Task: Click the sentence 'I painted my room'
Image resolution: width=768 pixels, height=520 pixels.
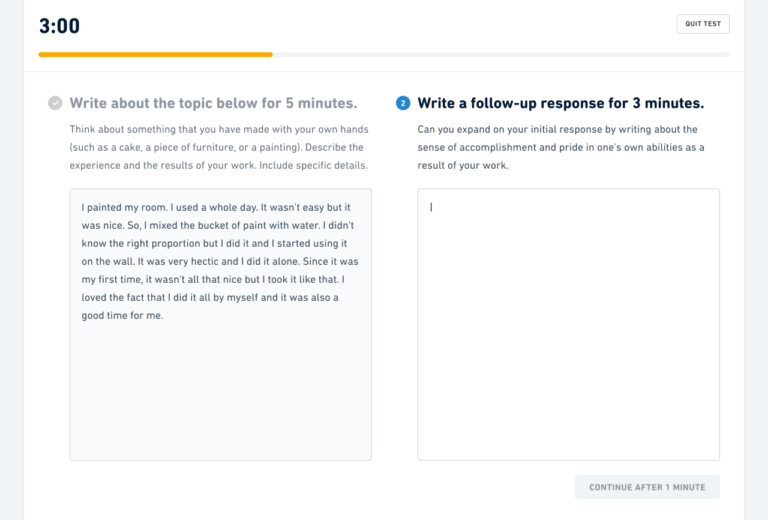Action: (x=124, y=208)
